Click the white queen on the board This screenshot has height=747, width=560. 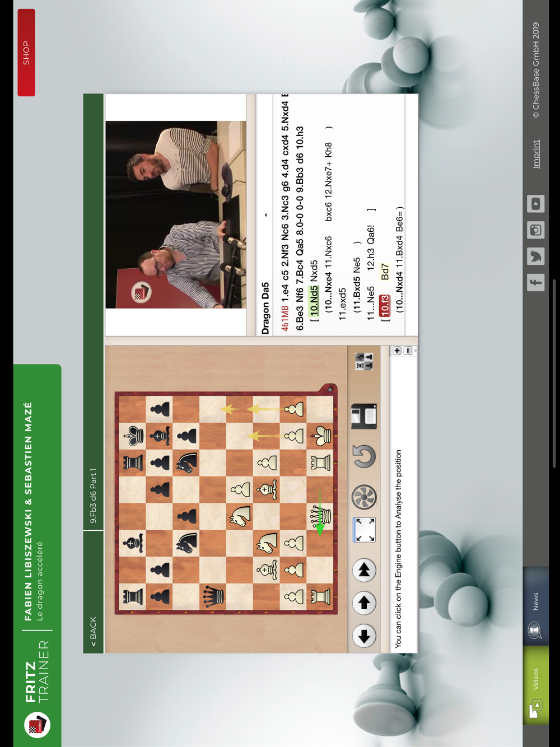tap(320, 516)
